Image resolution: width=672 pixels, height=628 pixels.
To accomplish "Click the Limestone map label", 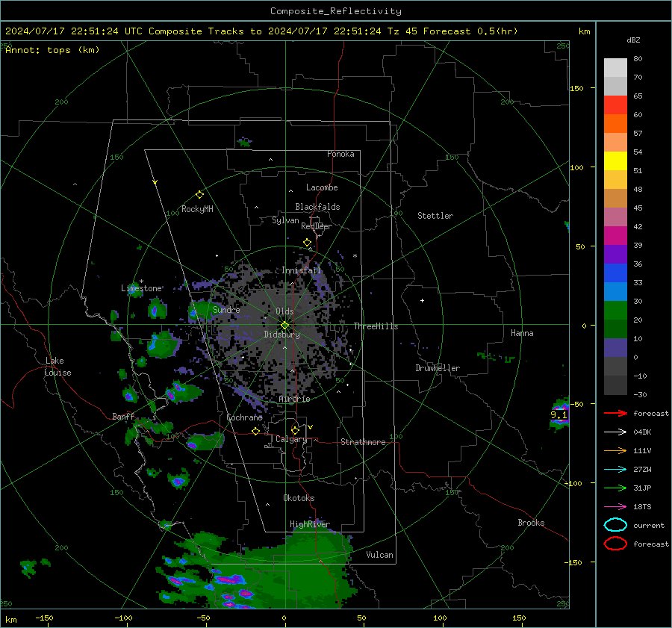I will pyautogui.click(x=141, y=288).
